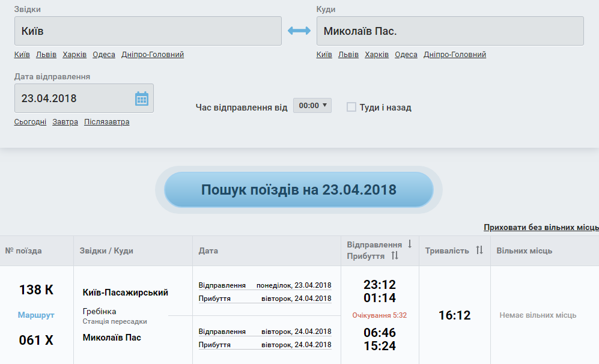Screen dimensions: 599x364
Task: Sort by arrival time arrows
Action: [395, 256]
